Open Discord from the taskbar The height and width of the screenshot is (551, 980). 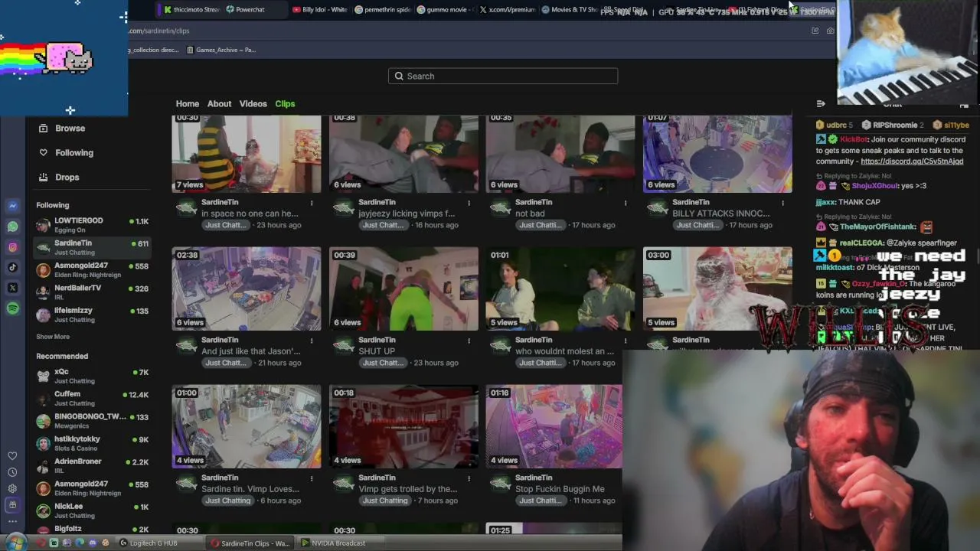93,543
